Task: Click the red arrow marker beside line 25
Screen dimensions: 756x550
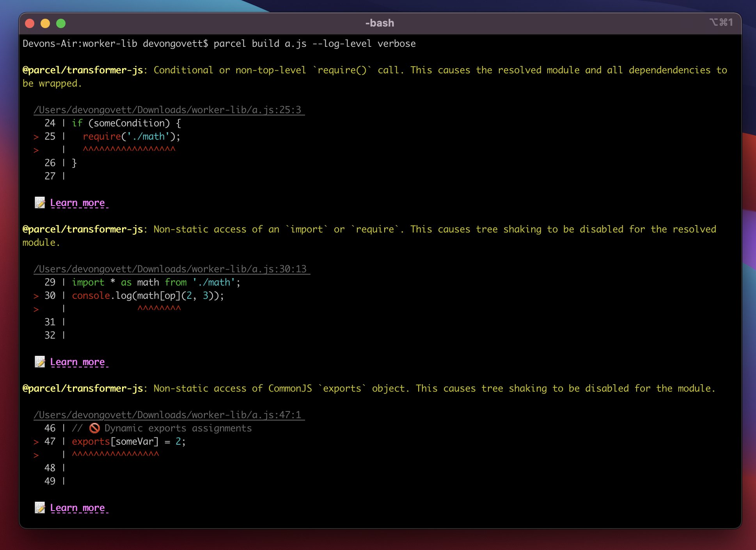Action: (36, 137)
